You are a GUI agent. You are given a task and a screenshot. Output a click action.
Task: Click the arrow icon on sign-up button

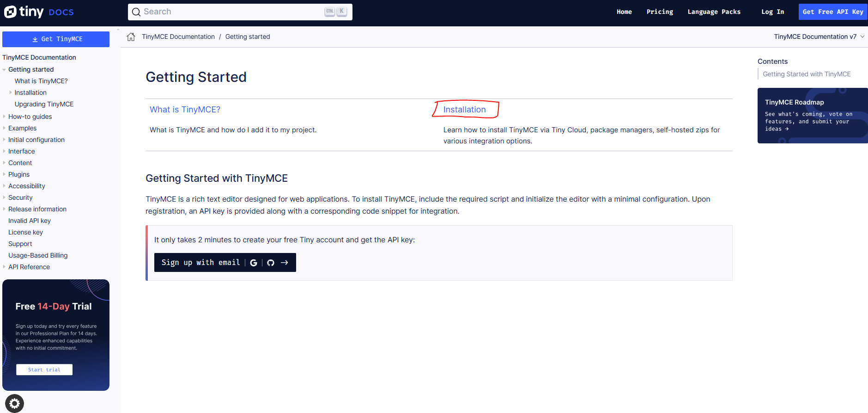click(285, 263)
